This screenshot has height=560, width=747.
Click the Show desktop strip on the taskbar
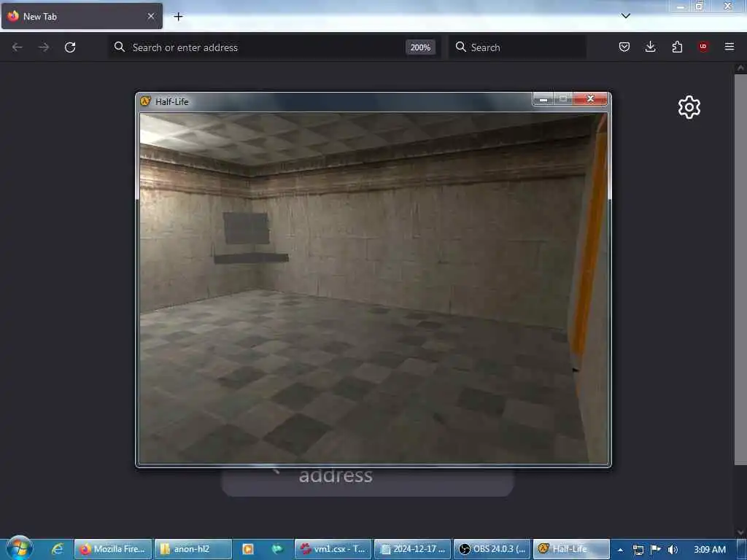click(741, 549)
